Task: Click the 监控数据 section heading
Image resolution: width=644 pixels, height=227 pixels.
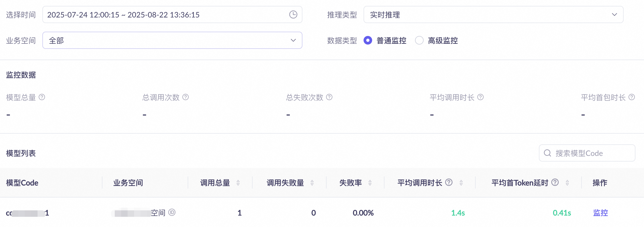Action: coord(21,75)
